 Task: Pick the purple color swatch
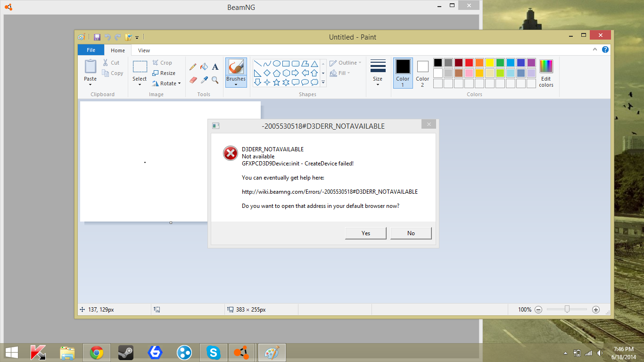[x=531, y=63]
